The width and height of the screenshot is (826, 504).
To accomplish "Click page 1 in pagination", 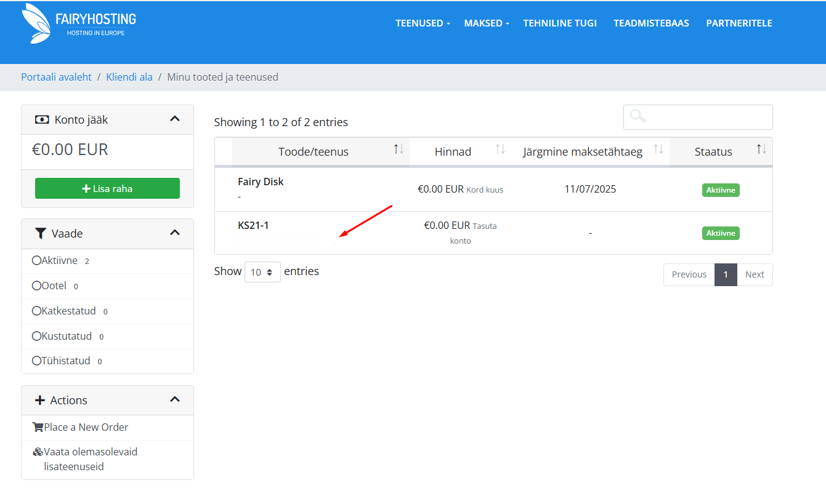I will [x=726, y=274].
